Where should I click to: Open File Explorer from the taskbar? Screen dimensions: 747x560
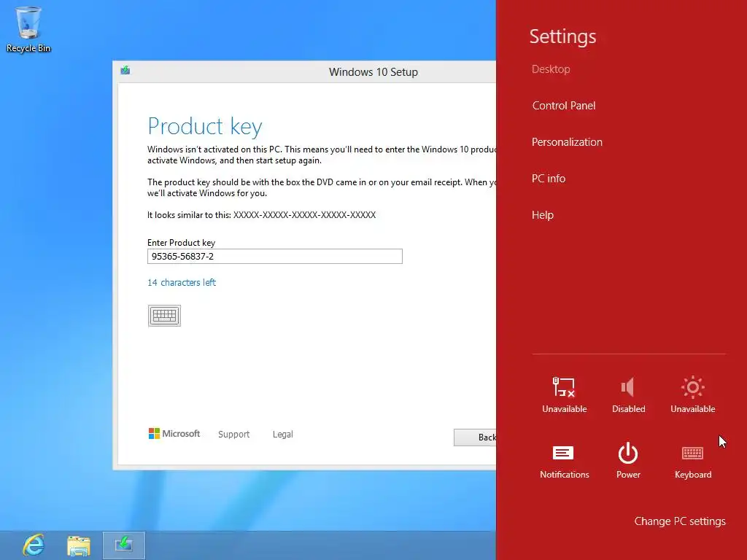[x=79, y=545]
